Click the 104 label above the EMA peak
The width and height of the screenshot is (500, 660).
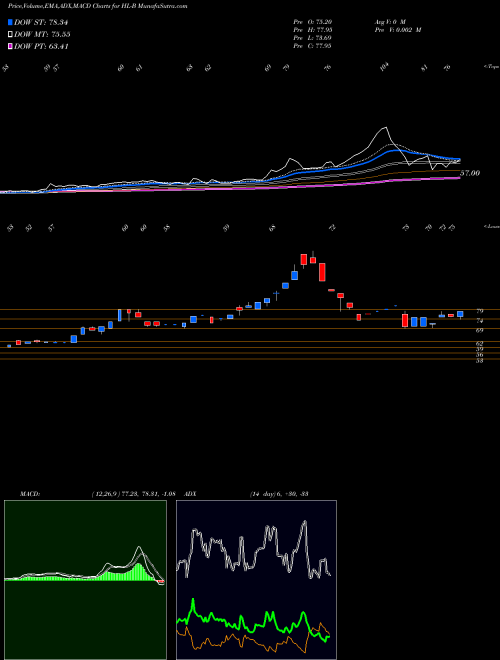click(385, 67)
